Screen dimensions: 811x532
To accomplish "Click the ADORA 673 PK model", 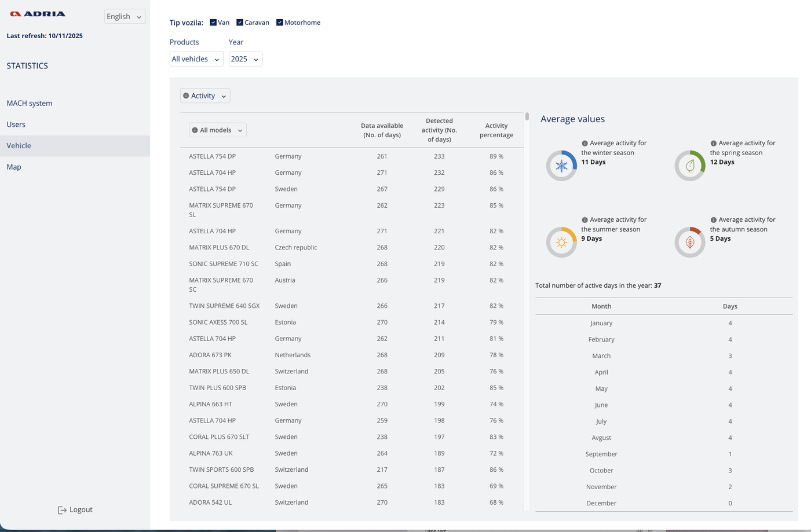I will pyautogui.click(x=210, y=355).
